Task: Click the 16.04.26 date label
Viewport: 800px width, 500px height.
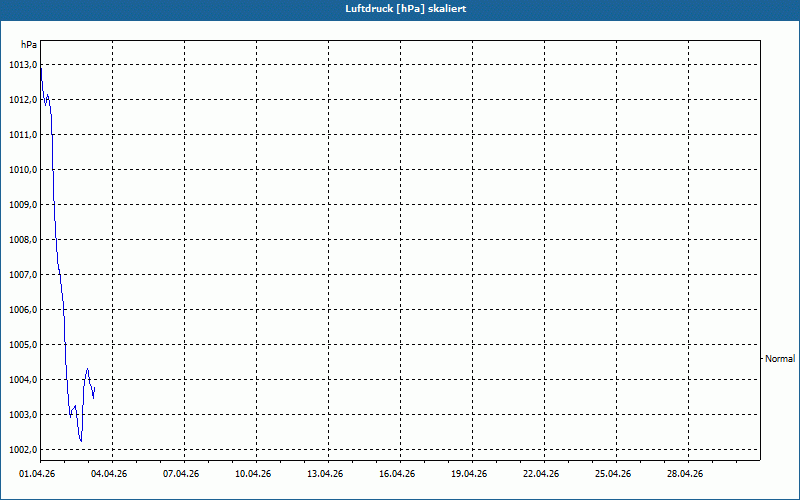Action: point(397,474)
